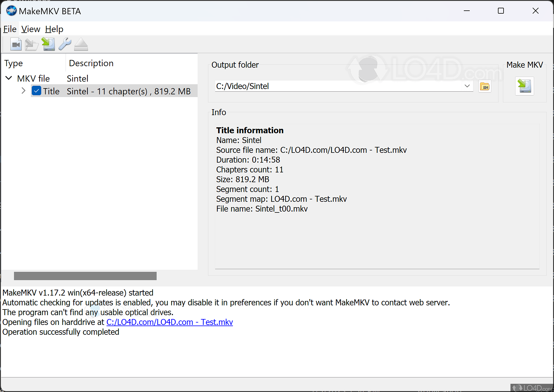The height and width of the screenshot is (392, 554).
Task: Click the 'Size: 819.2 MB' info line
Action: coord(243,179)
